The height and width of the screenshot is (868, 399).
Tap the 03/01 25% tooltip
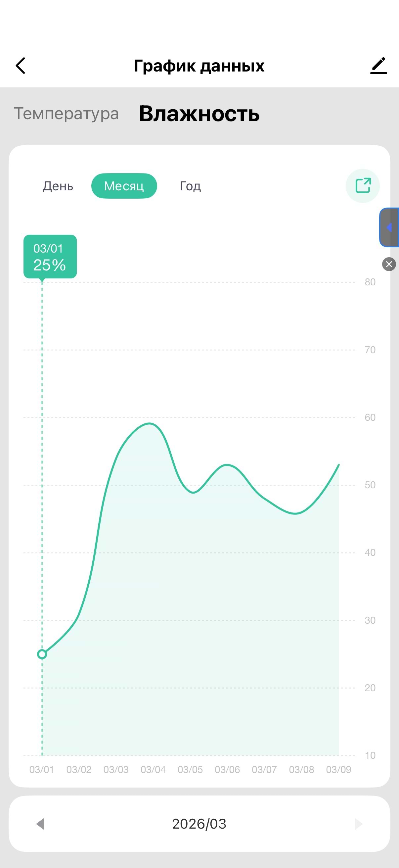[x=50, y=257]
